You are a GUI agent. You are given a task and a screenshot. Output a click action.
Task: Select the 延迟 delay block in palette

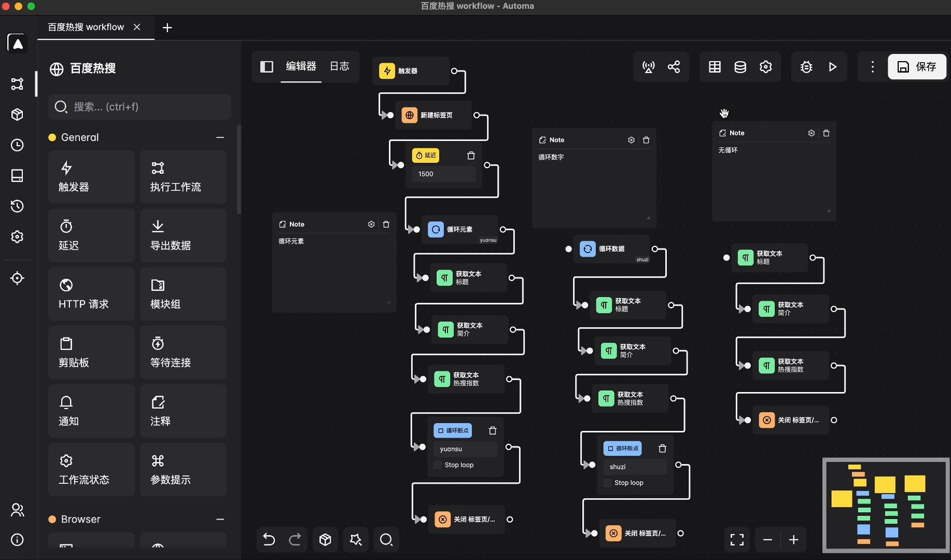[x=91, y=235]
